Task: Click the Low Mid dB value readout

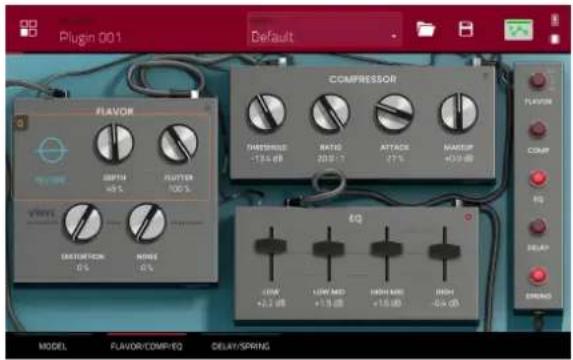Action: (329, 303)
